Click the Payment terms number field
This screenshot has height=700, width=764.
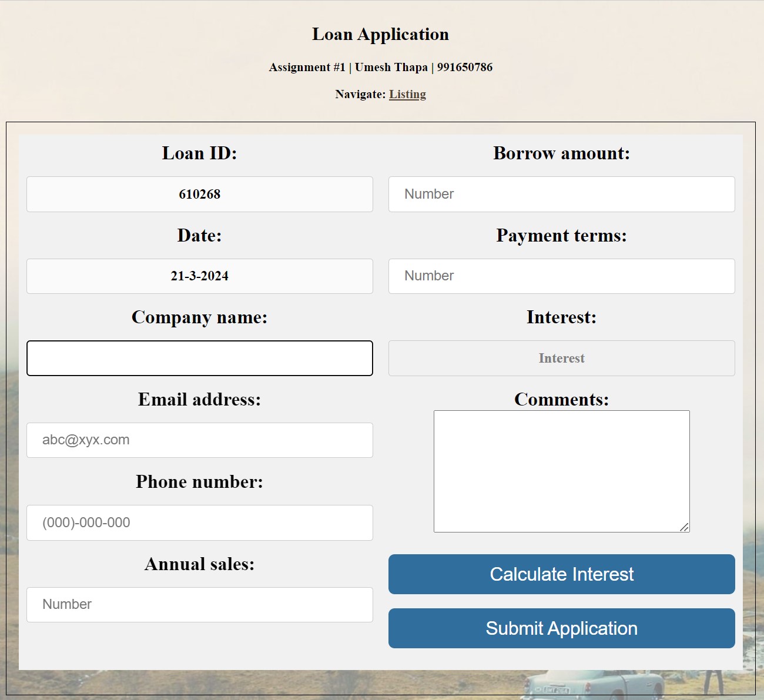point(561,276)
